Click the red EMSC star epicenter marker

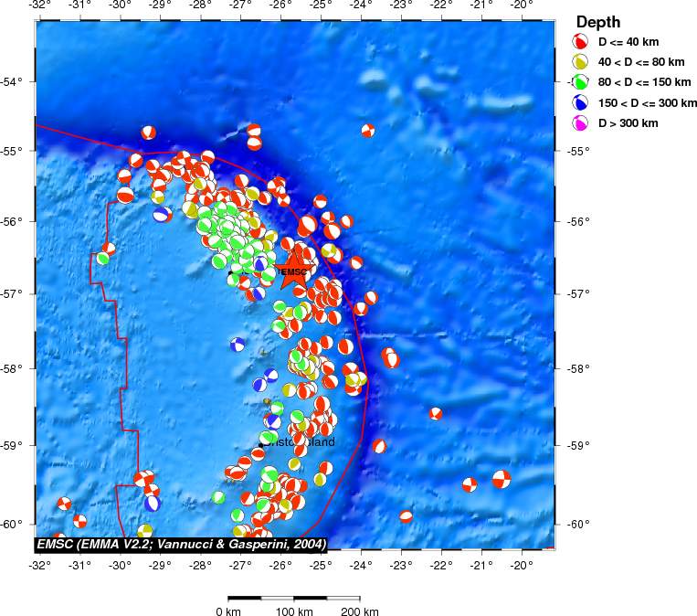click(293, 272)
